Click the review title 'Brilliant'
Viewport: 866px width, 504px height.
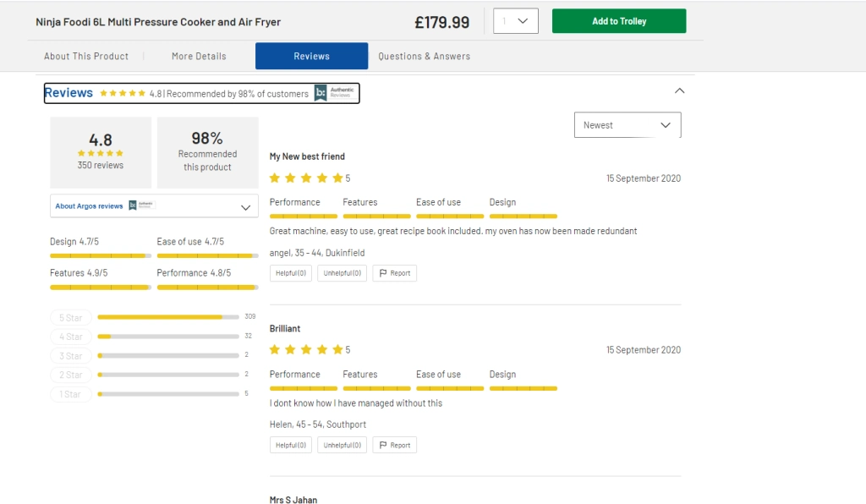click(x=285, y=328)
